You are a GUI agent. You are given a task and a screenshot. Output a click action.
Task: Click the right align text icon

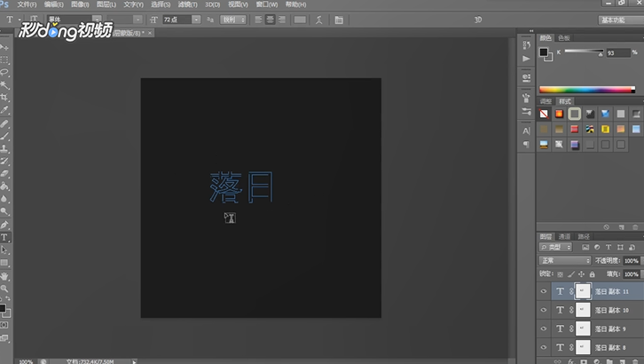click(282, 20)
